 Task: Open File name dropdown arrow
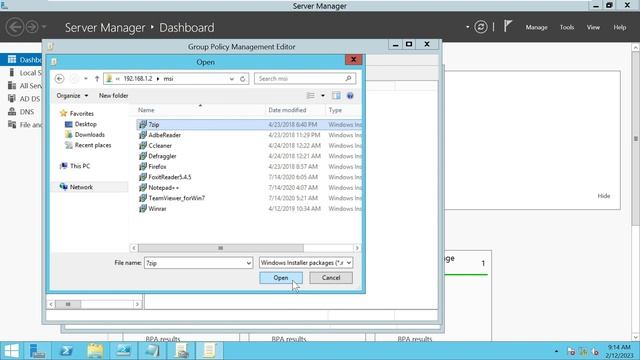click(x=249, y=263)
